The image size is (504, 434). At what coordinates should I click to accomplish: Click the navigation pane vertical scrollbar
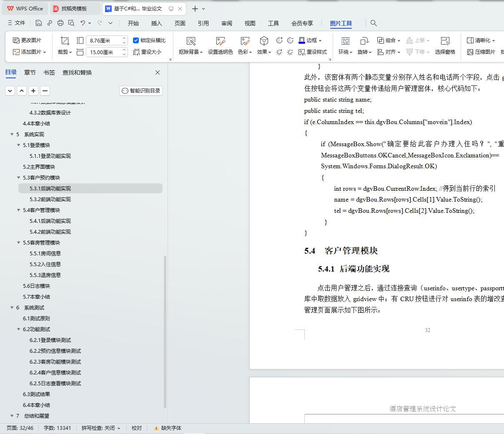click(x=165, y=331)
